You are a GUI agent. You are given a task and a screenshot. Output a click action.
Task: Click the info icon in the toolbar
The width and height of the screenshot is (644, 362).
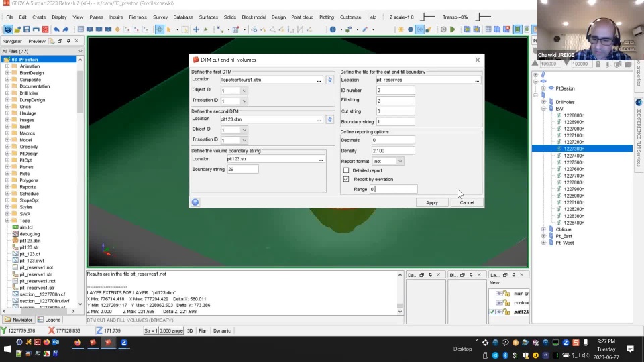[333, 29]
